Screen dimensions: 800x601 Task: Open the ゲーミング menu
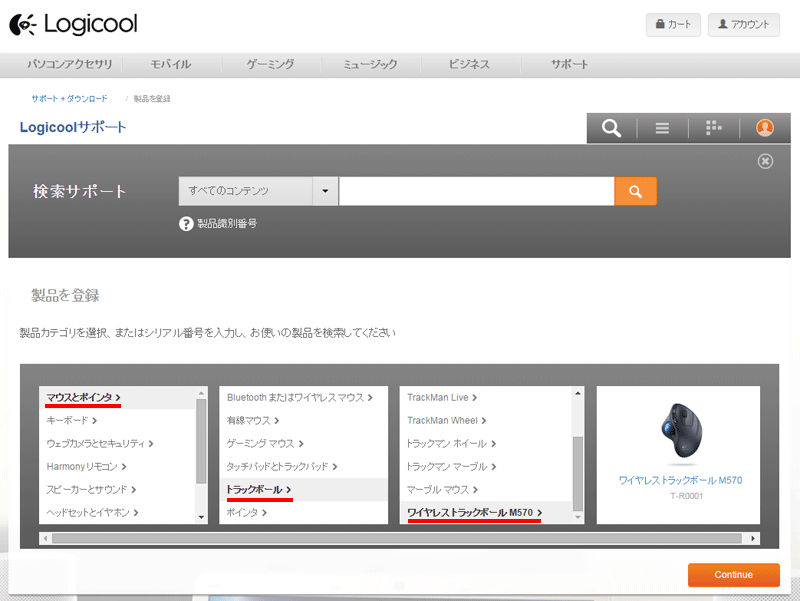coord(270,64)
